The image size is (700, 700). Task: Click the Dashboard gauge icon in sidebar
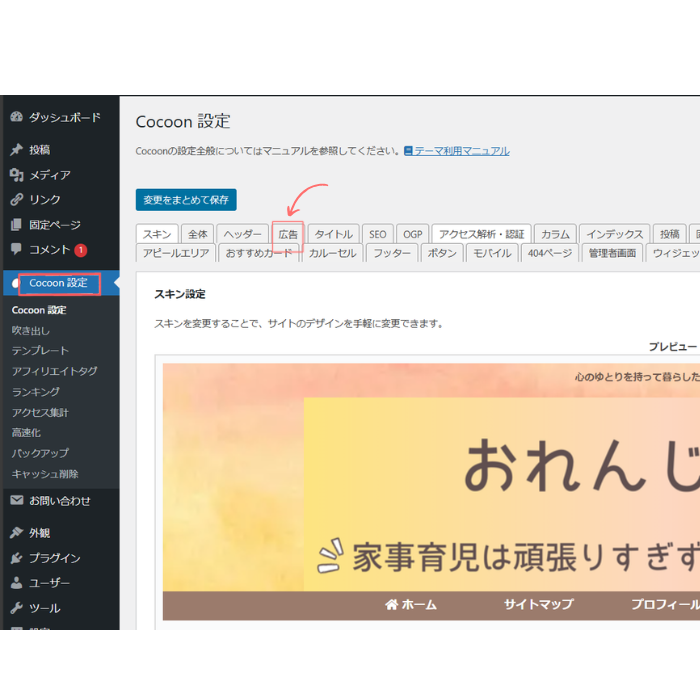[16, 117]
